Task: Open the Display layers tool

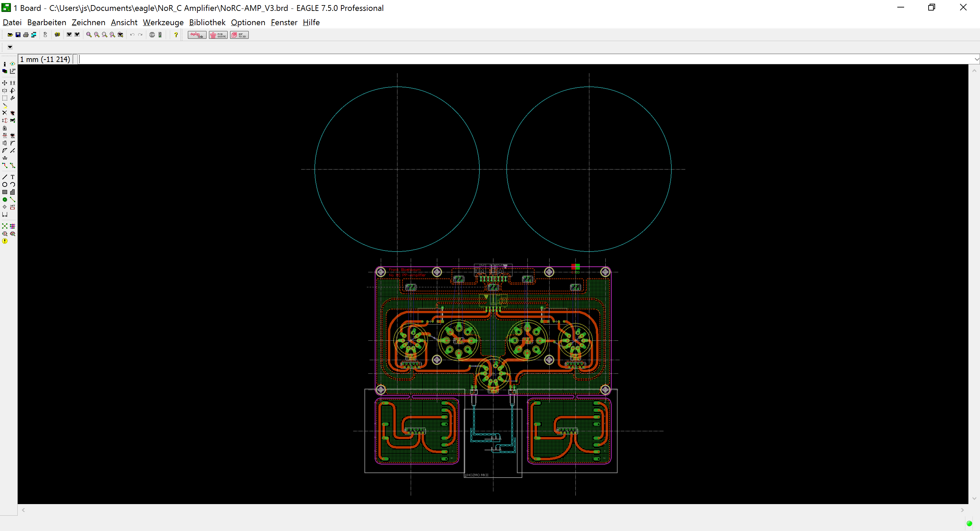Action: coord(4,71)
